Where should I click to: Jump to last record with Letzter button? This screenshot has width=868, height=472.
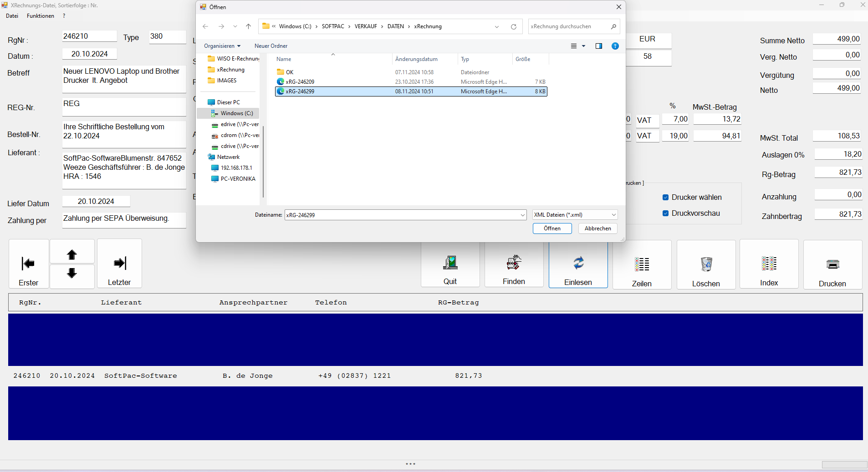point(119,264)
